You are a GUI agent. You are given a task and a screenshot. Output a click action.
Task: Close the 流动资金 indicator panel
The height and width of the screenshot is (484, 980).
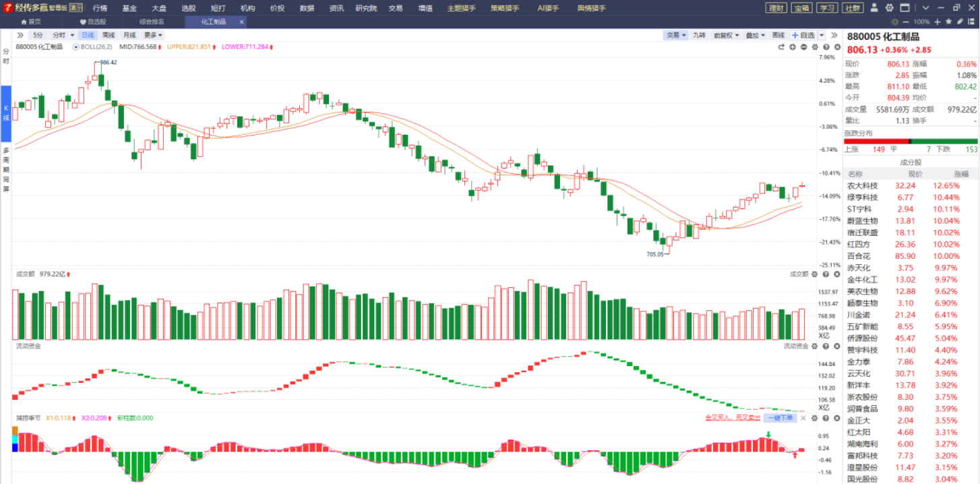836,346
